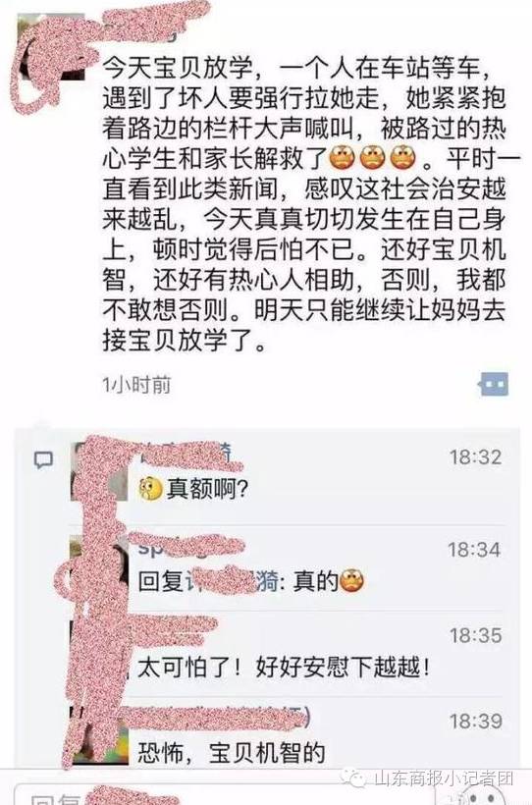Tap the comment bubble icon beside comments

click(x=43, y=459)
